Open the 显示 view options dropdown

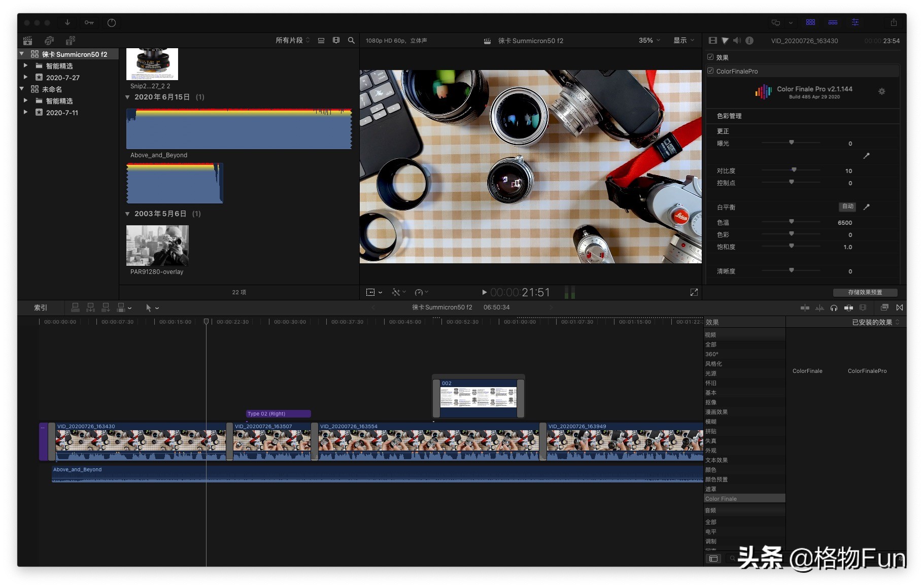[x=683, y=41]
